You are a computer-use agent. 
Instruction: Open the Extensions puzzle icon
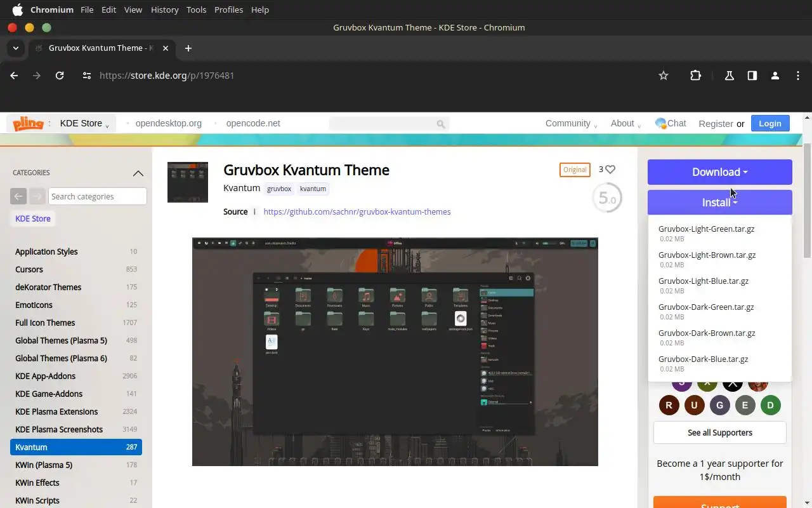pos(696,76)
